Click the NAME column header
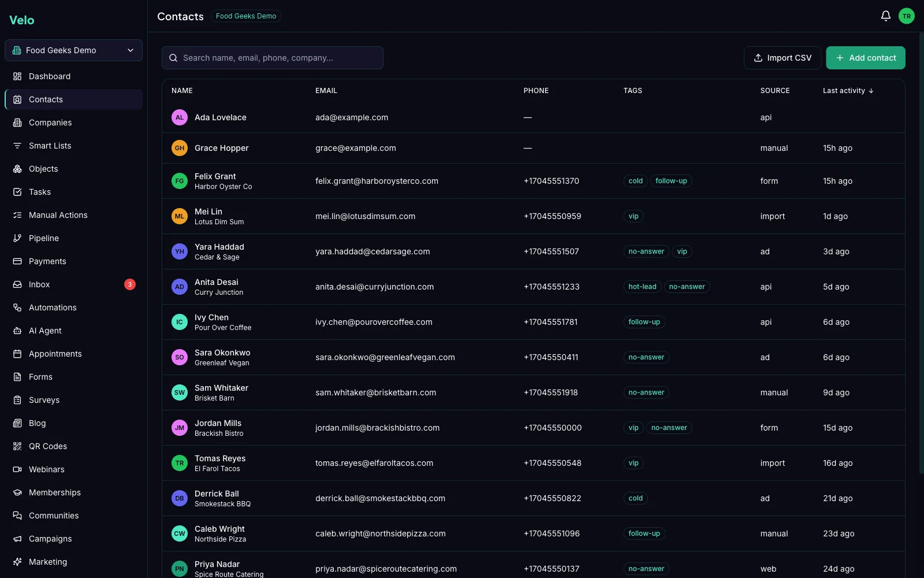This screenshot has width=924, height=578. 182,91
